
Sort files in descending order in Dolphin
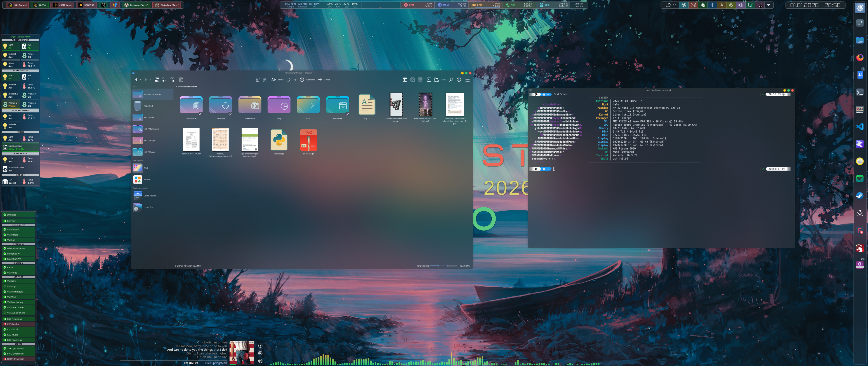click(265, 80)
